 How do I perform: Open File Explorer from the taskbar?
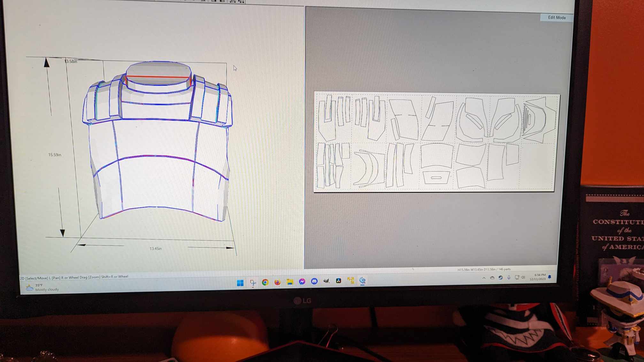[x=290, y=282]
